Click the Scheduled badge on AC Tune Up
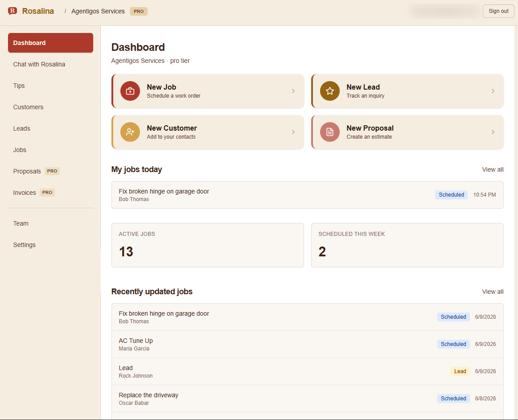 coord(453,344)
